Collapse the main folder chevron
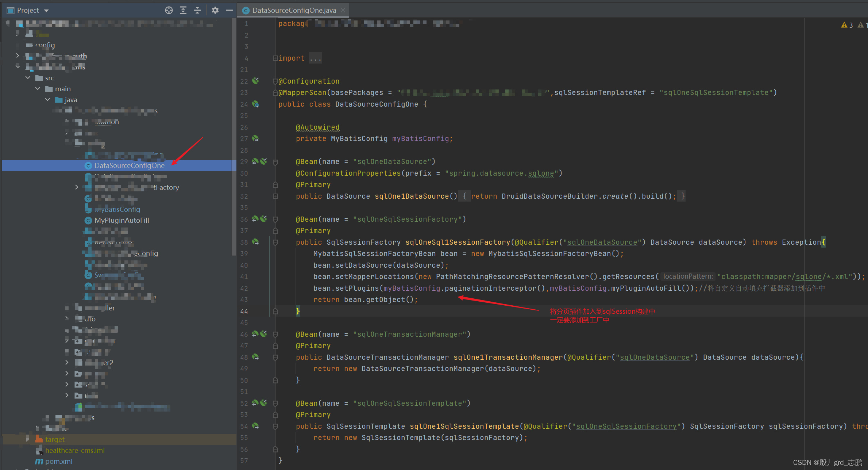Screen dimensions: 868x470 pos(38,89)
